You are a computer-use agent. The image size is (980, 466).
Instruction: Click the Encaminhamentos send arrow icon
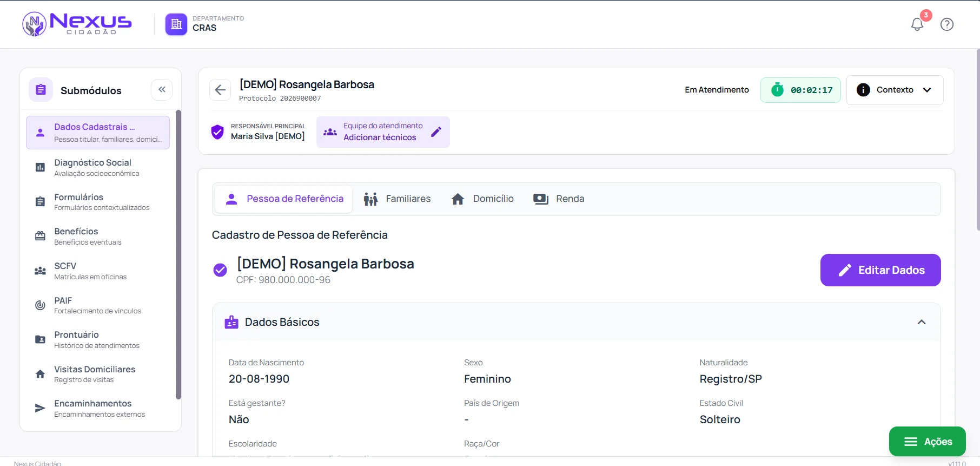(40, 408)
